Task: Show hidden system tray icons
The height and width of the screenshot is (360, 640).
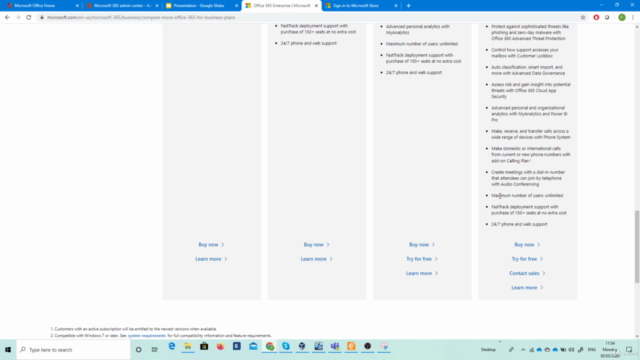Action: (523, 350)
